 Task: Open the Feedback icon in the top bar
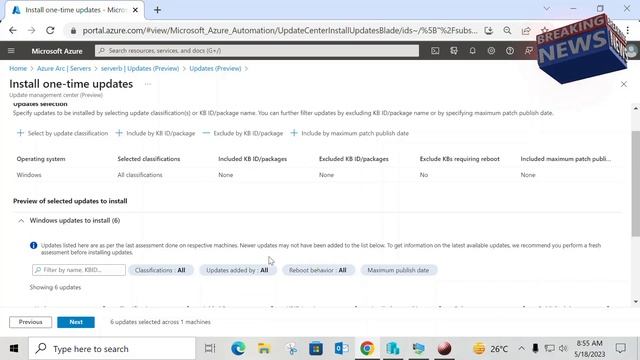tap(529, 51)
